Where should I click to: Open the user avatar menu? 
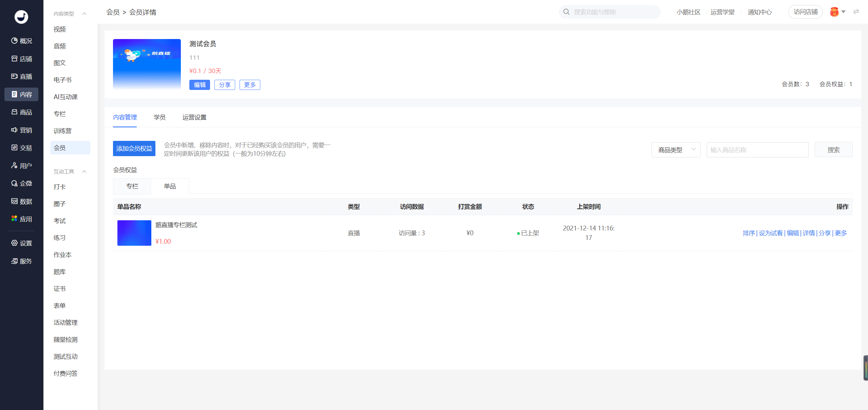pyautogui.click(x=834, y=12)
